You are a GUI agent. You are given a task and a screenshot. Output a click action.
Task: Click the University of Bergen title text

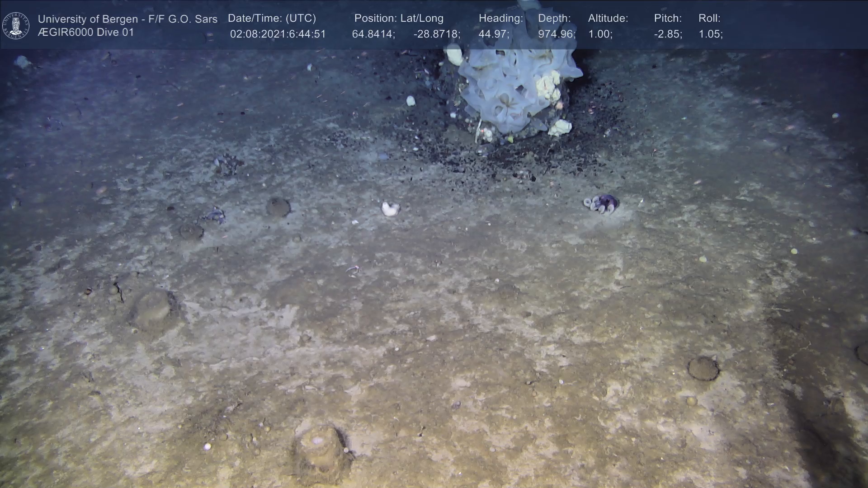[127, 19]
